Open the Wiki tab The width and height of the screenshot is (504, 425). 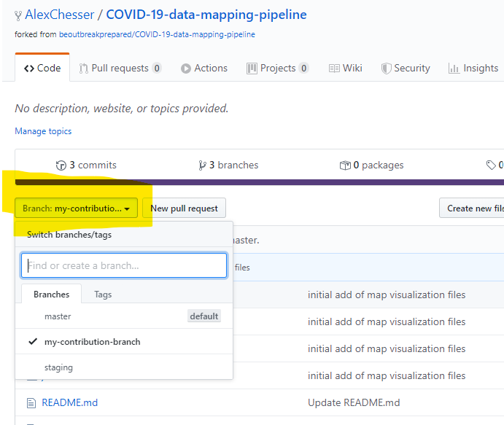pos(346,68)
